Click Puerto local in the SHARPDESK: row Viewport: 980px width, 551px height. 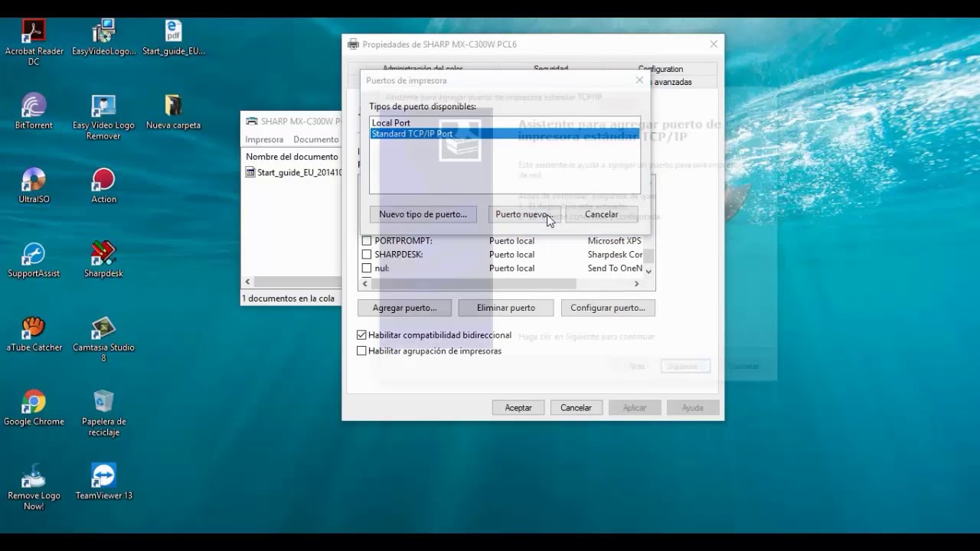512,255
